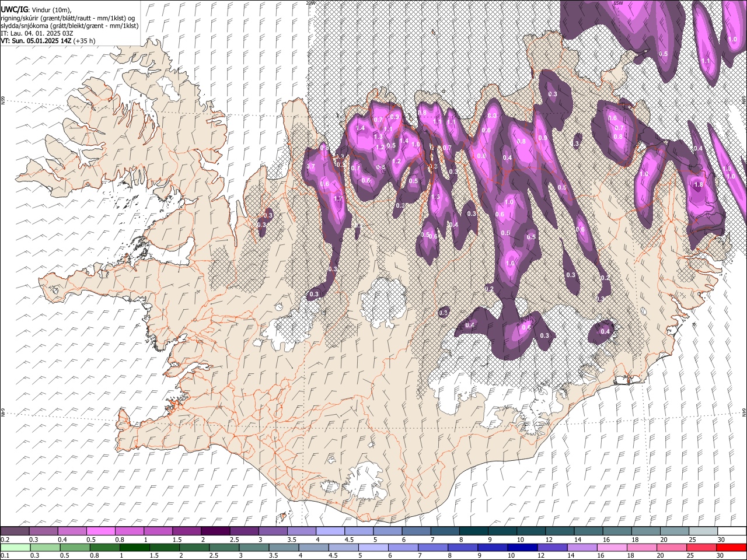The width and height of the screenshot is (747, 560).
Task: Select the bright pink 0.5–0.8 snow legend swatch
Action: tap(100, 531)
